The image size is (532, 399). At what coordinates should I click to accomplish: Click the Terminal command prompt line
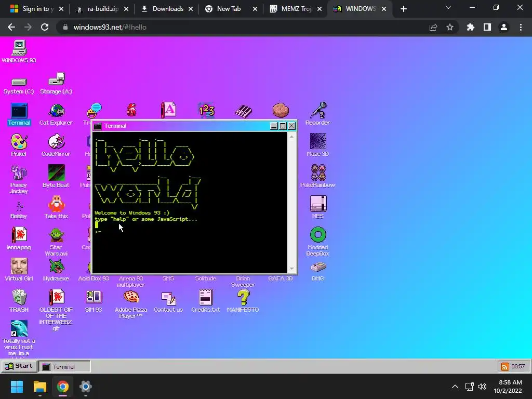click(x=190, y=232)
